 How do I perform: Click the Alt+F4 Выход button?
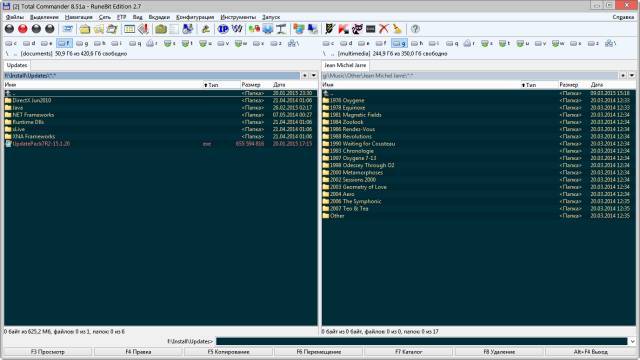pyautogui.click(x=590, y=352)
